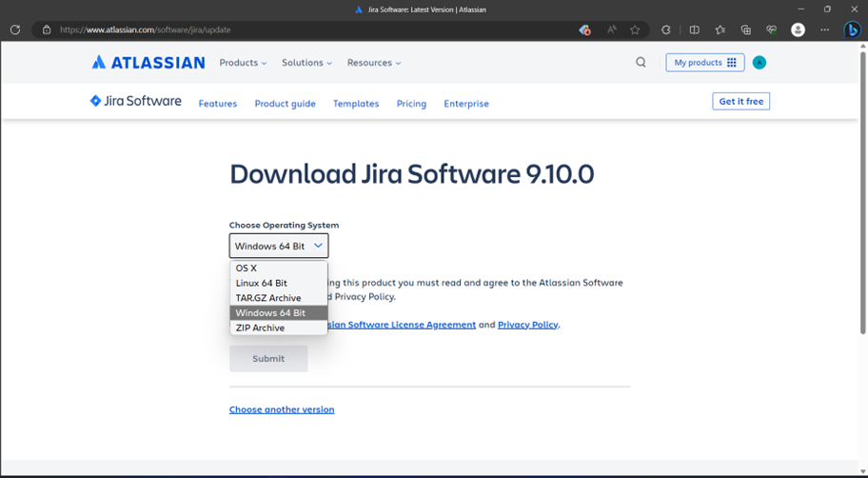The width and height of the screenshot is (868, 478).
Task: Click the site padlock icon
Action: point(47,30)
